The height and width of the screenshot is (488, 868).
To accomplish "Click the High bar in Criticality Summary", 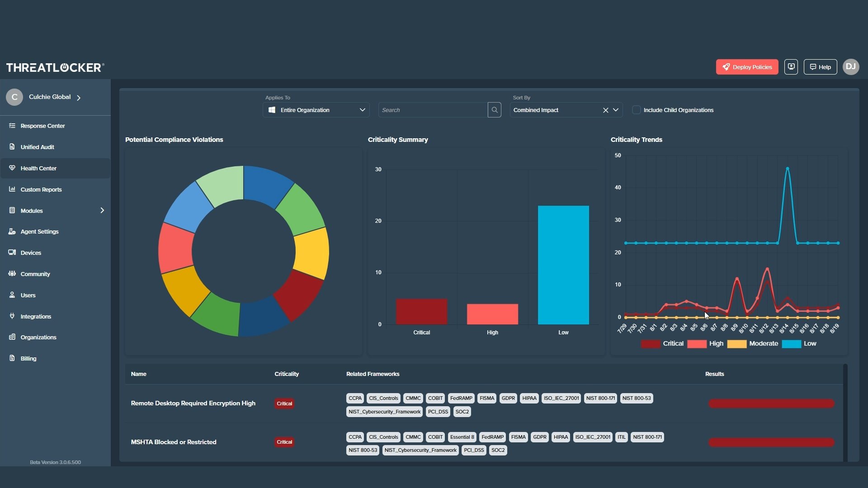I will 492,314.
